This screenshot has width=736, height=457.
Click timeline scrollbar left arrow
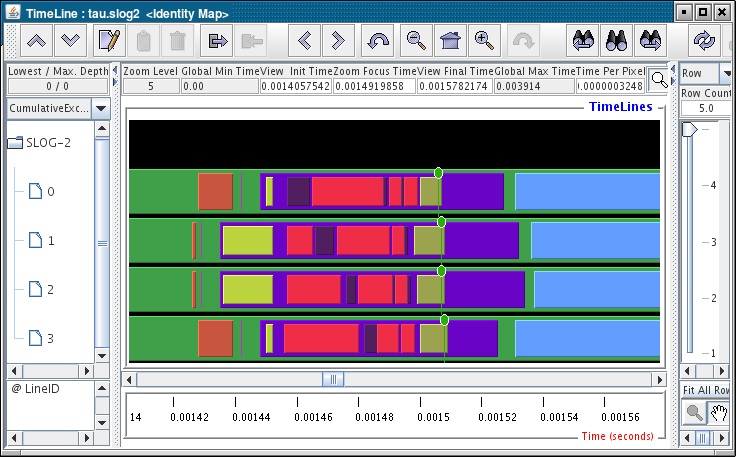(130, 379)
